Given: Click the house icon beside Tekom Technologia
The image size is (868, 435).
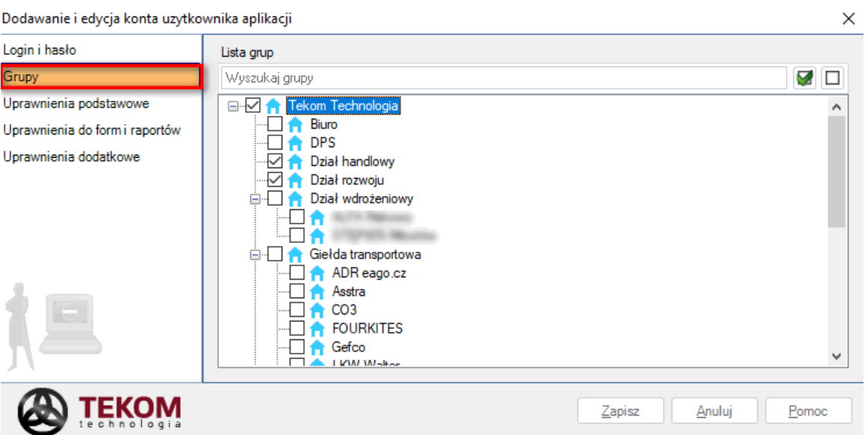Looking at the screenshot, I should pos(273,105).
